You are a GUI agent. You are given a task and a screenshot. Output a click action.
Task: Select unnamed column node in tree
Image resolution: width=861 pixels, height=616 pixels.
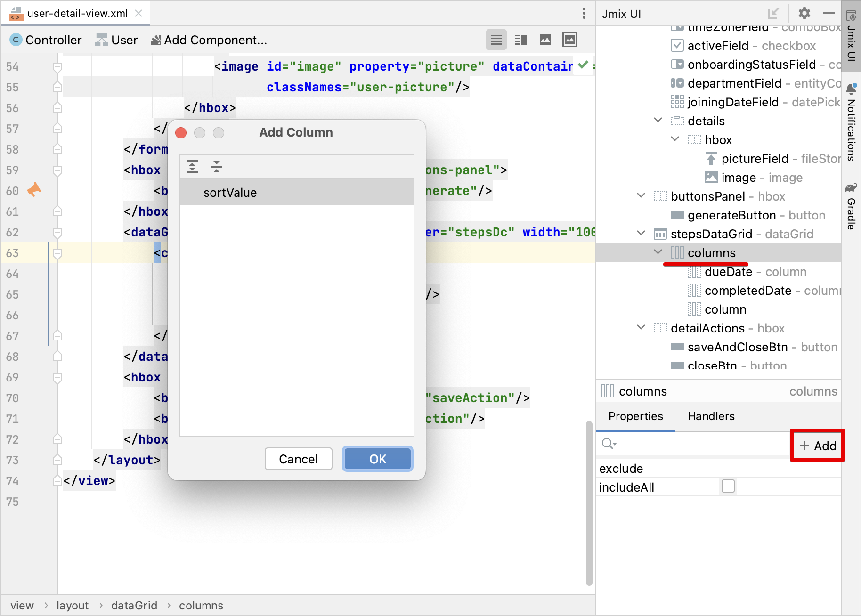pyautogui.click(x=717, y=309)
